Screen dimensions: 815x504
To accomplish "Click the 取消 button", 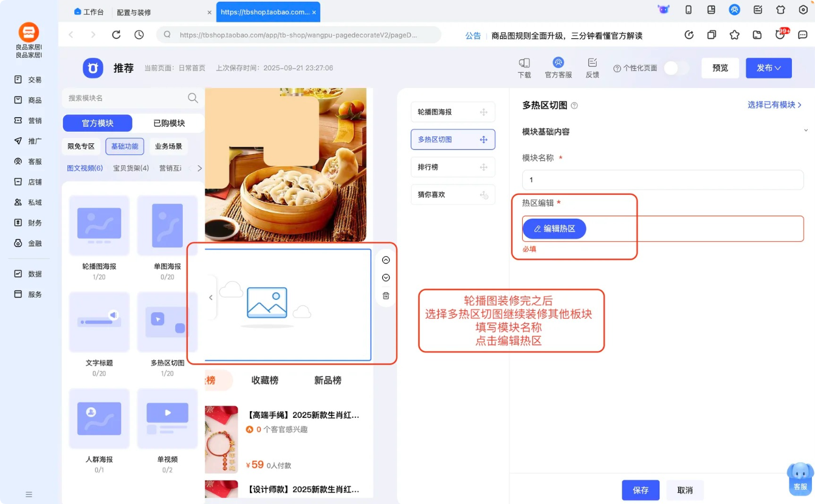I will [x=685, y=490].
